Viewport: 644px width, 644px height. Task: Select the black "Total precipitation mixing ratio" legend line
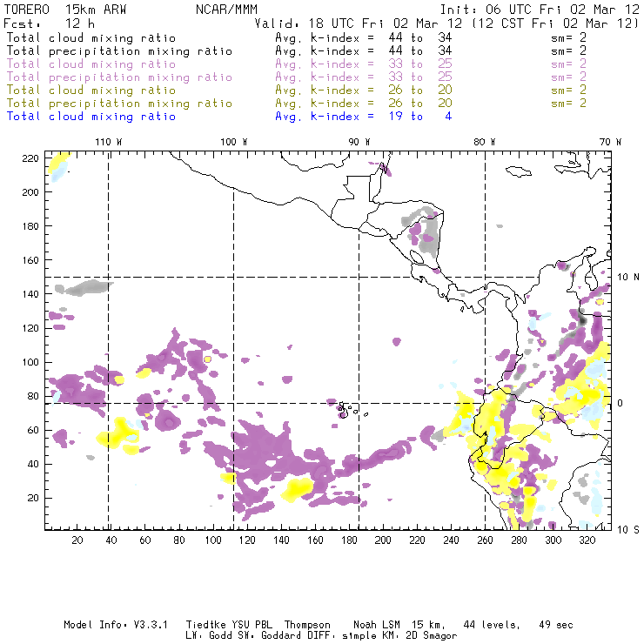tap(119, 51)
